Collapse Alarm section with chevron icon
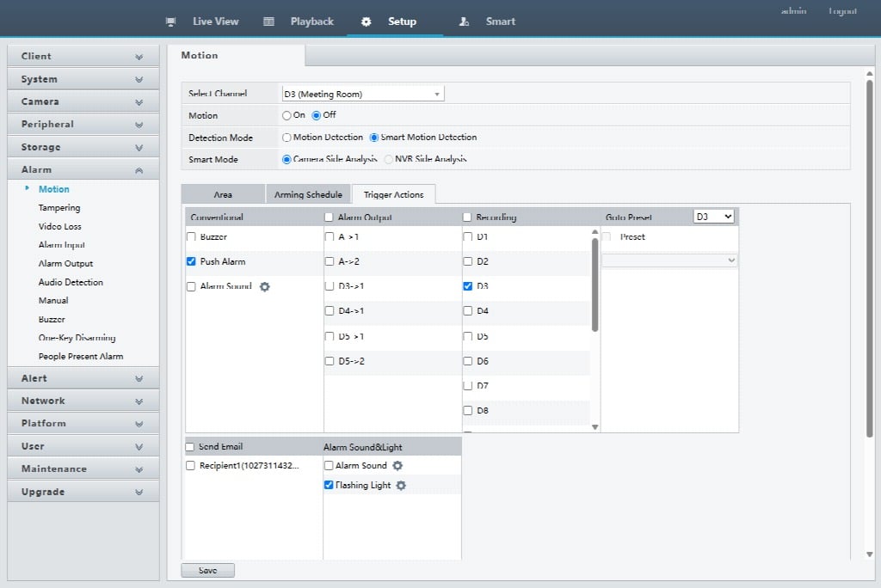 point(139,170)
